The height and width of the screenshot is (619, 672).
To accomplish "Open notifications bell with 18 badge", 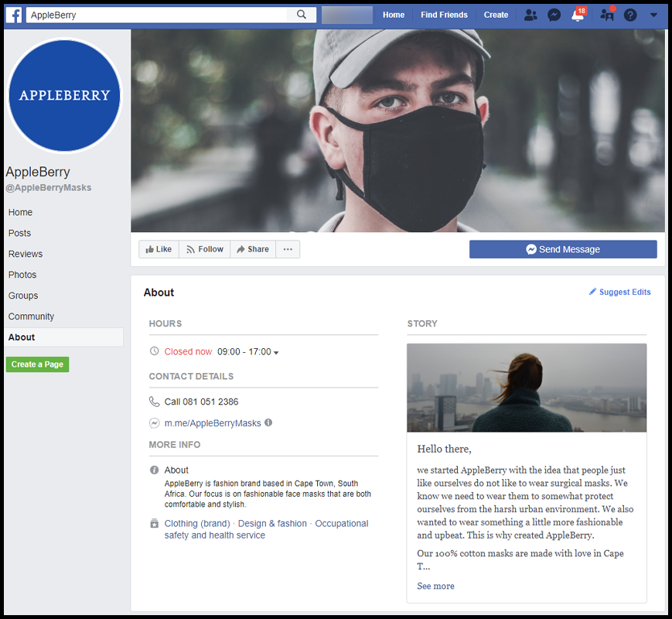I will pos(578,15).
